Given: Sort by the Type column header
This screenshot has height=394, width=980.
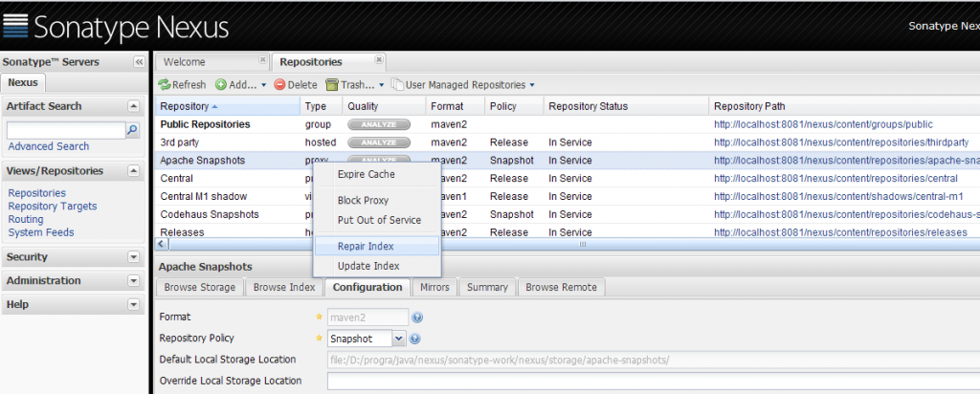Looking at the screenshot, I should [322, 107].
